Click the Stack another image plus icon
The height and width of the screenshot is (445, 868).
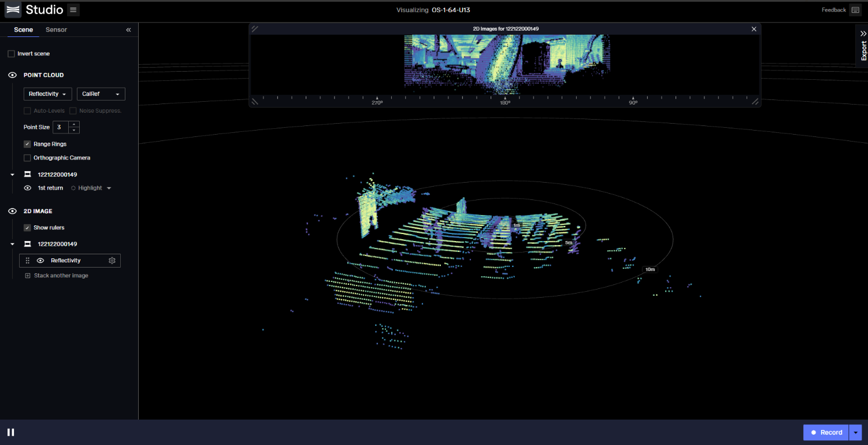click(x=27, y=276)
